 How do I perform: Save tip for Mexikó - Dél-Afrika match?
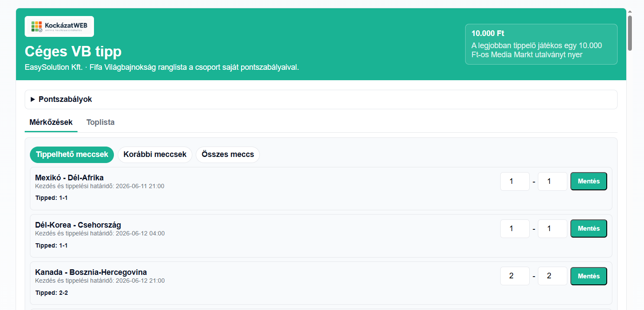coord(589,181)
